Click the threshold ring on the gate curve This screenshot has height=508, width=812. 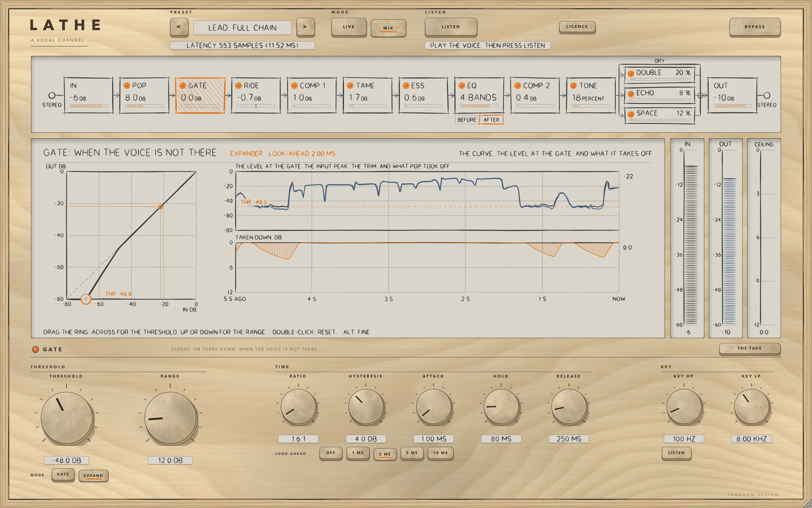tap(86, 299)
